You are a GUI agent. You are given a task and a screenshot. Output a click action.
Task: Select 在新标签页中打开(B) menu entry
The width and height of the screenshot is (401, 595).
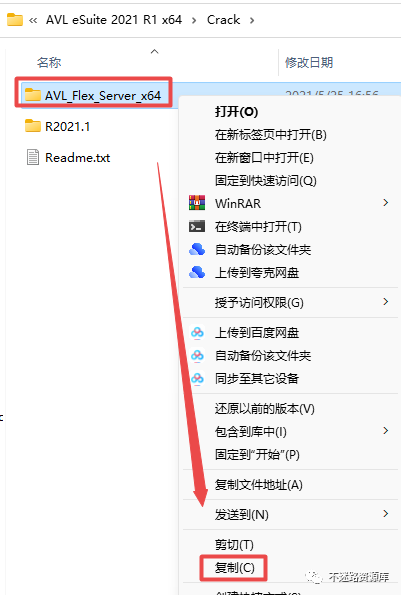point(270,135)
